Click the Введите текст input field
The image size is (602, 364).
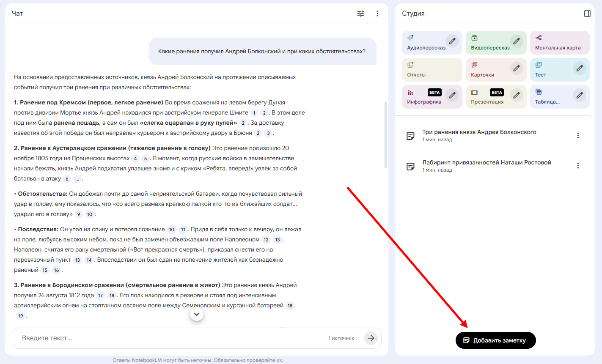[x=169, y=338]
